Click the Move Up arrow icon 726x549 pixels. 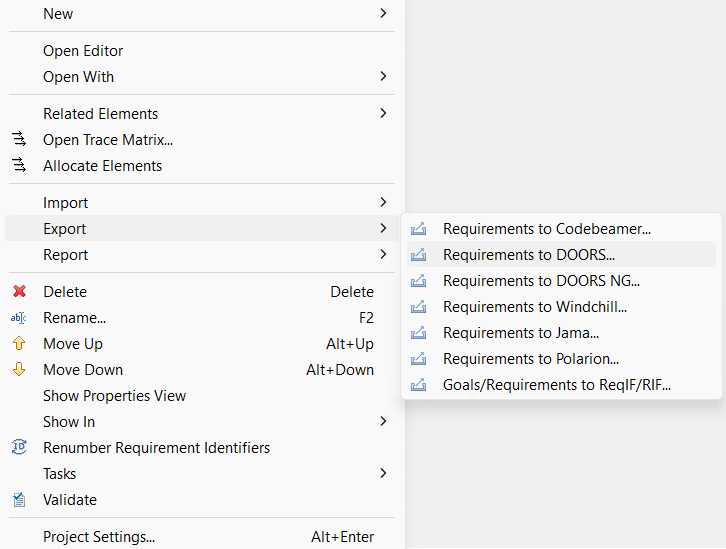pyautogui.click(x=19, y=344)
